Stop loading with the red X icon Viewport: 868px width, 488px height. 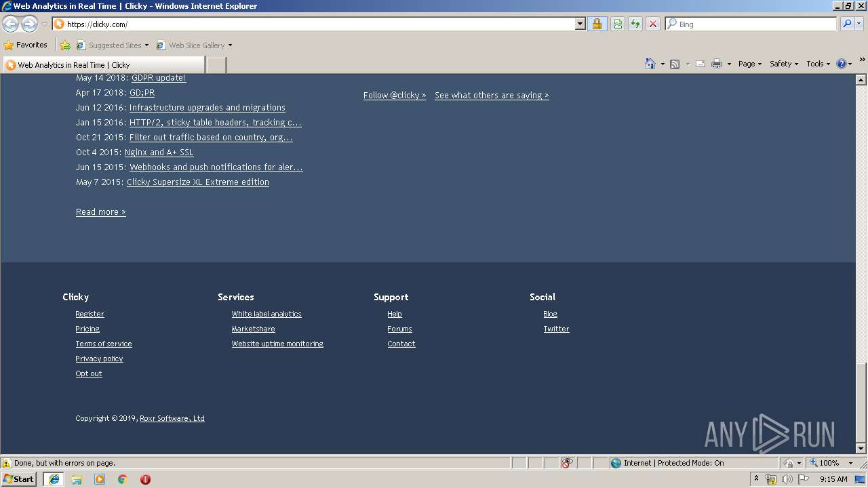(653, 24)
